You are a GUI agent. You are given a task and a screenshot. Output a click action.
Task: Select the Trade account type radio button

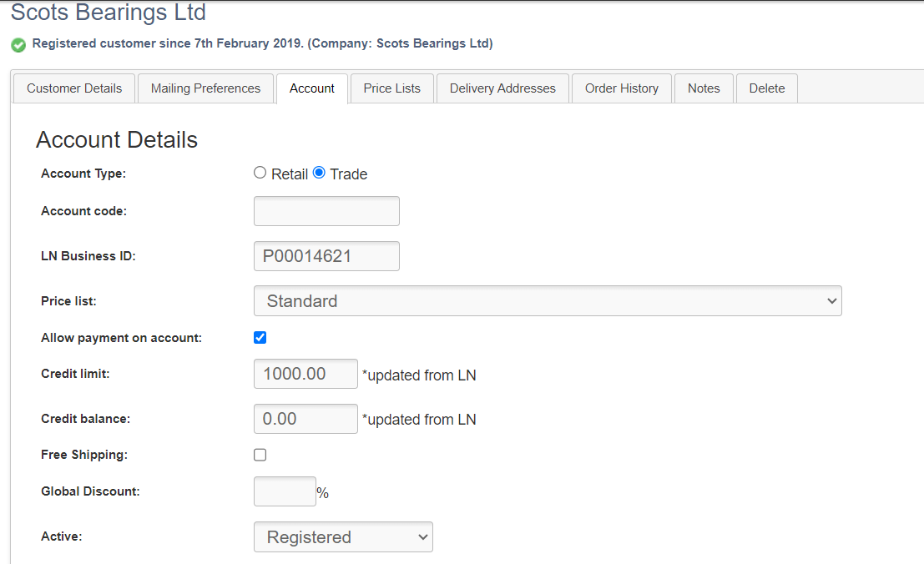tap(319, 173)
